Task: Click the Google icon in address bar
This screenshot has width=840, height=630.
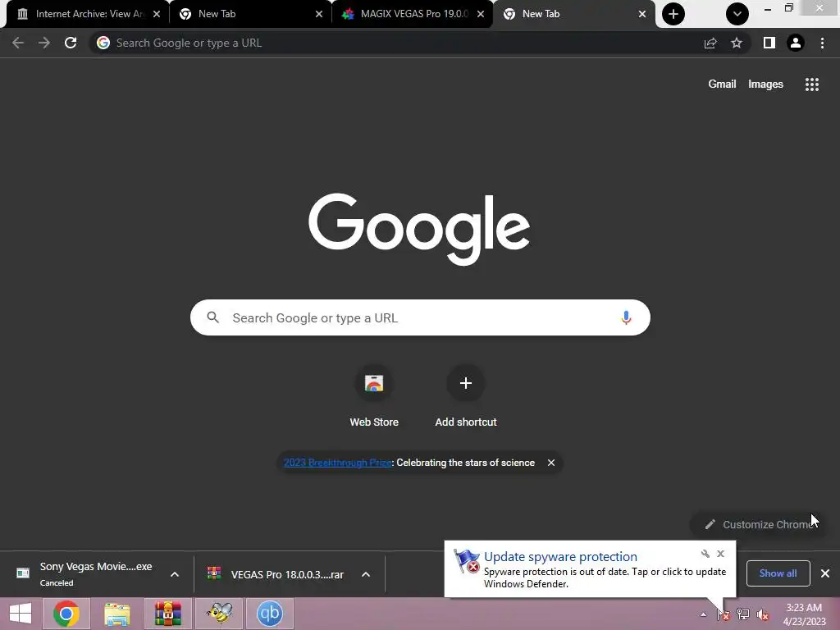Action: [x=103, y=43]
